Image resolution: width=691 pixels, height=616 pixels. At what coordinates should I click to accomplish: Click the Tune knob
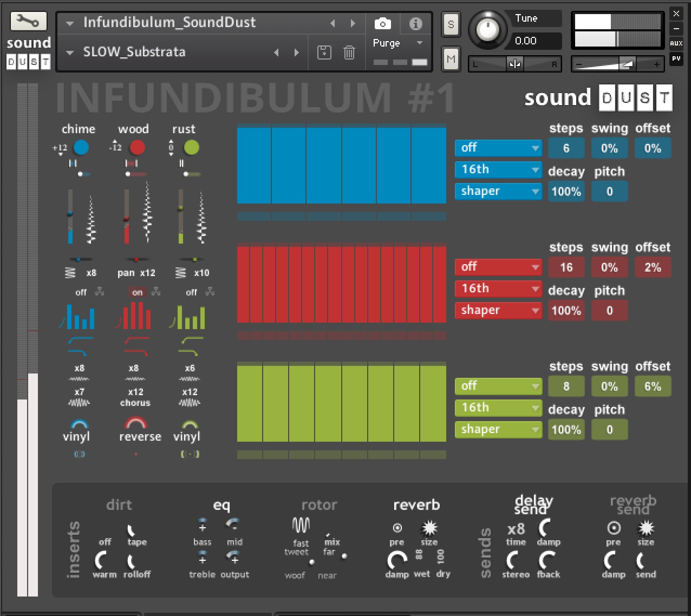488,30
